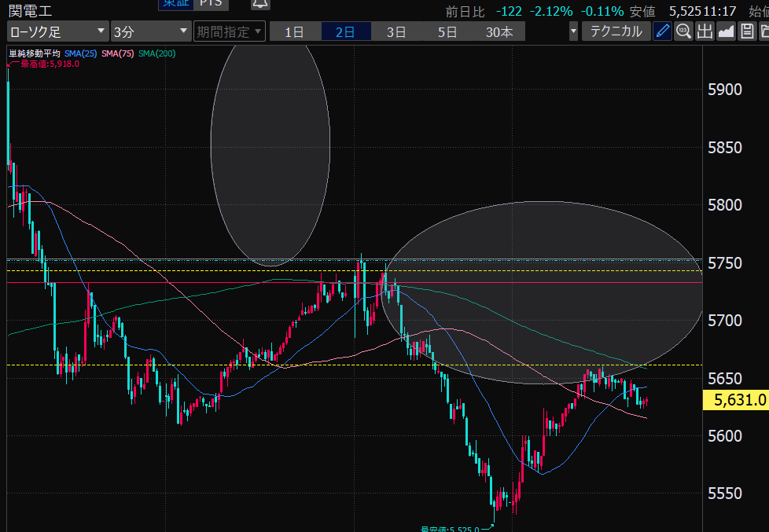
Task: Select the 3日 range tab
Action: coord(396,31)
